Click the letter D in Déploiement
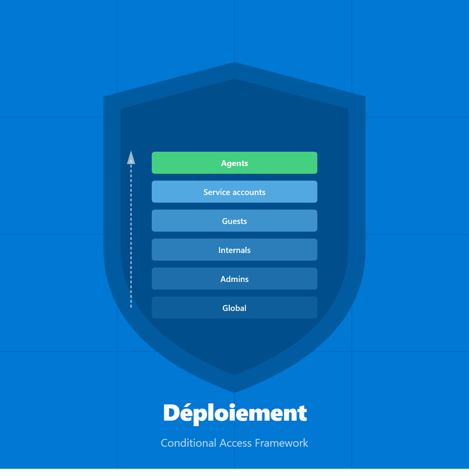Image resolution: width=469 pixels, height=476 pixels. pyautogui.click(x=171, y=413)
